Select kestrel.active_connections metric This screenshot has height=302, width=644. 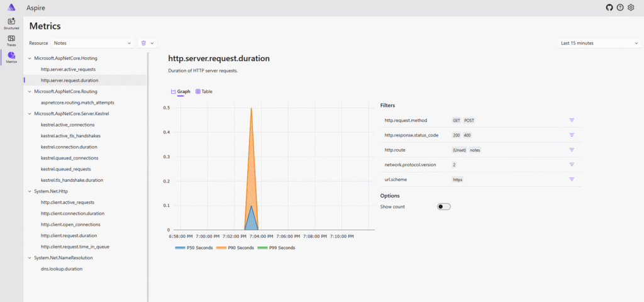pos(68,125)
